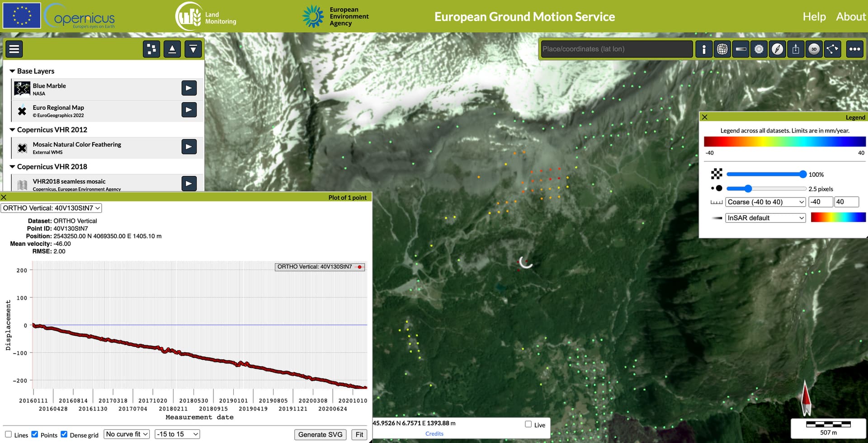Click the globe grid toolbar icon
The height and width of the screenshot is (443, 868).
[722, 49]
